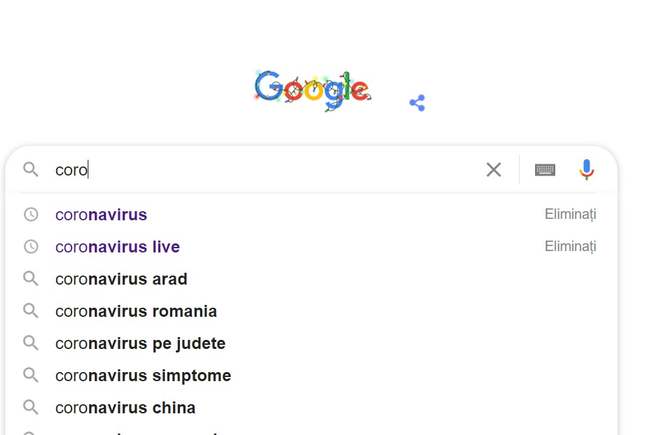Click the search magnifier icon in search box

click(x=31, y=170)
